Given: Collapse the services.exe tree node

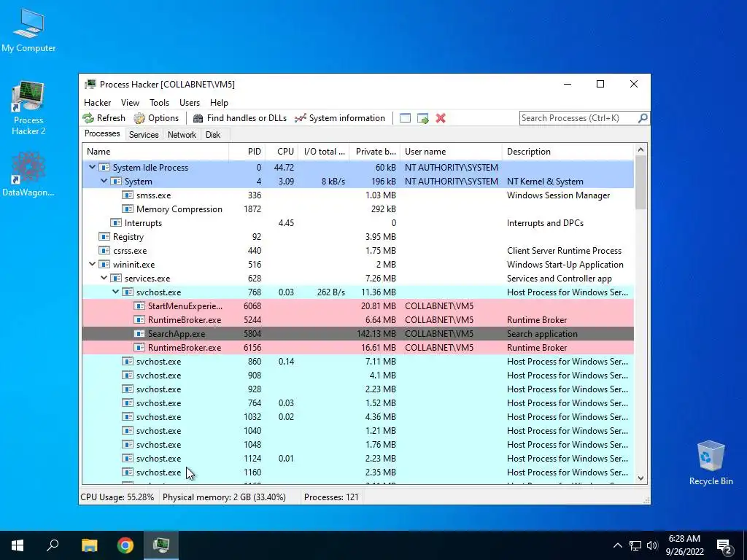Looking at the screenshot, I should pyautogui.click(x=104, y=278).
